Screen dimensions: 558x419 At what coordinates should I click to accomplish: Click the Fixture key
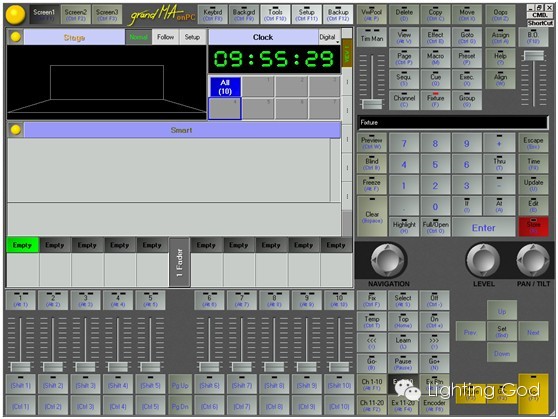coord(435,101)
